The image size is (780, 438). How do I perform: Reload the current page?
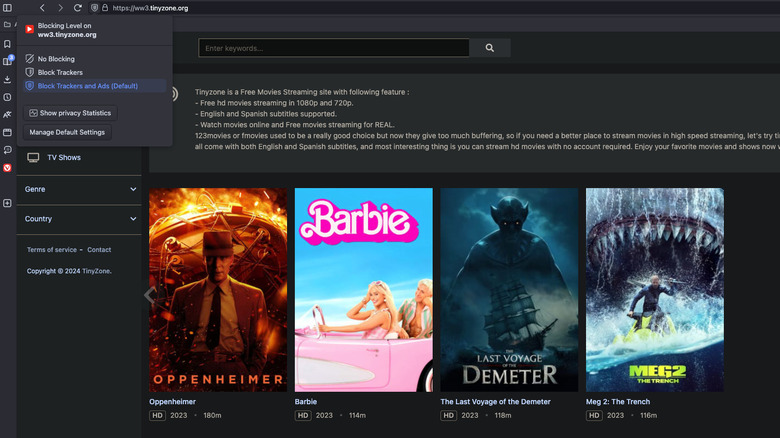(x=78, y=8)
